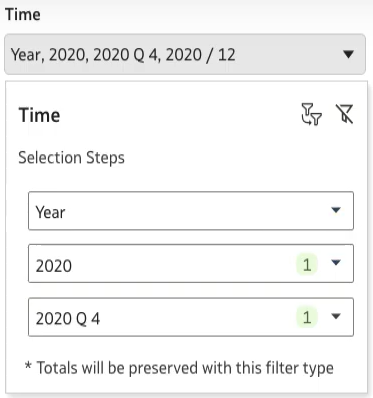373x398 pixels.
Task: Expand the 2020 selection step dropdown
Action: pos(191,263)
